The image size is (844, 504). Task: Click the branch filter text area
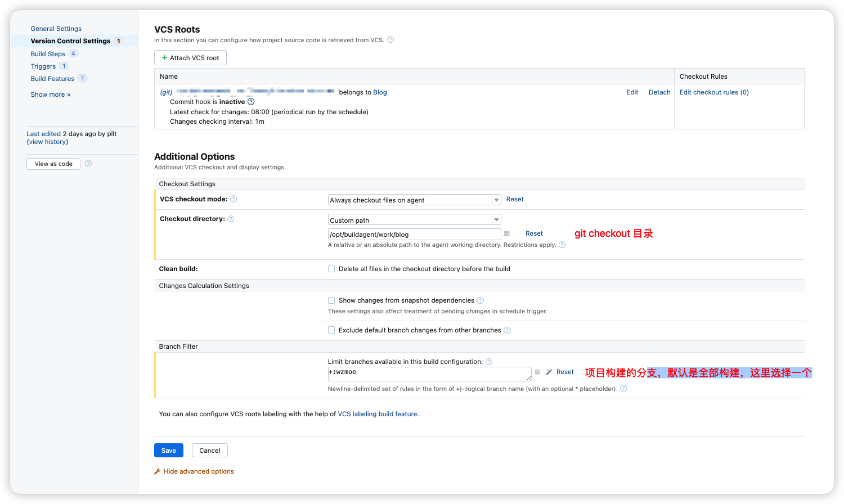(430, 374)
